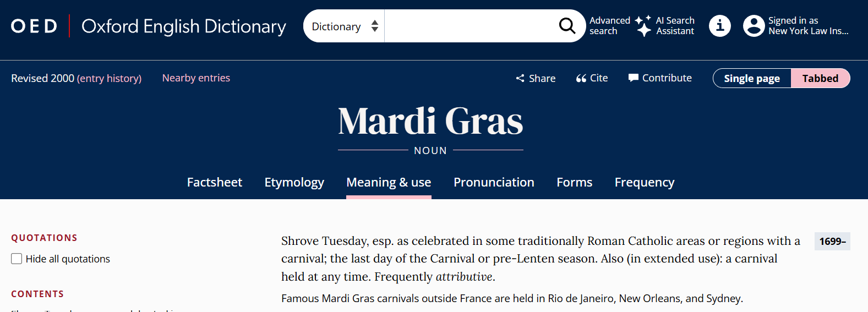Image resolution: width=868 pixels, height=312 pixels.
Task: Open the AI Search Assistant sparkle icon
Action: (643, 26)
